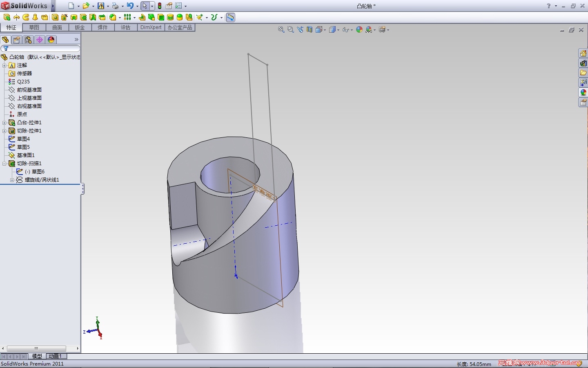Select the Rib tool
The height and width of the screenshot is (368, 588).
(142, 17)
